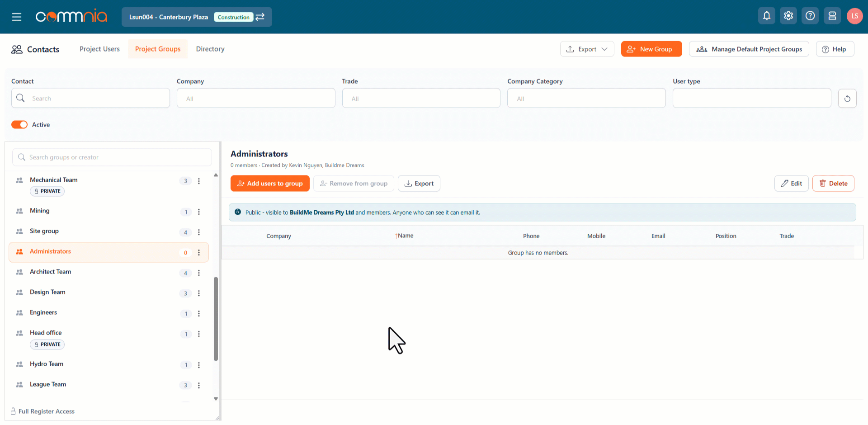The width and height of the screenshot is (868, 425).
Task: Click the Search groups or creator field
Action: tap(112, 157)
